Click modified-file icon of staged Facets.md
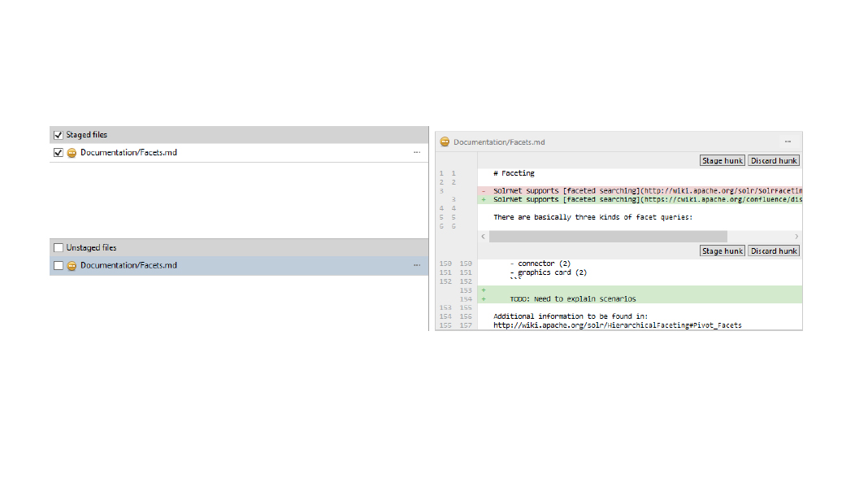This screenshot has width=868, height=488. click(72, 153)
